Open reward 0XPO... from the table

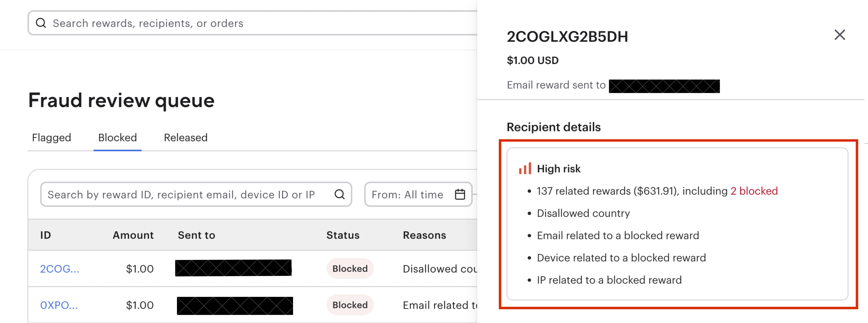tap(59, 305)
